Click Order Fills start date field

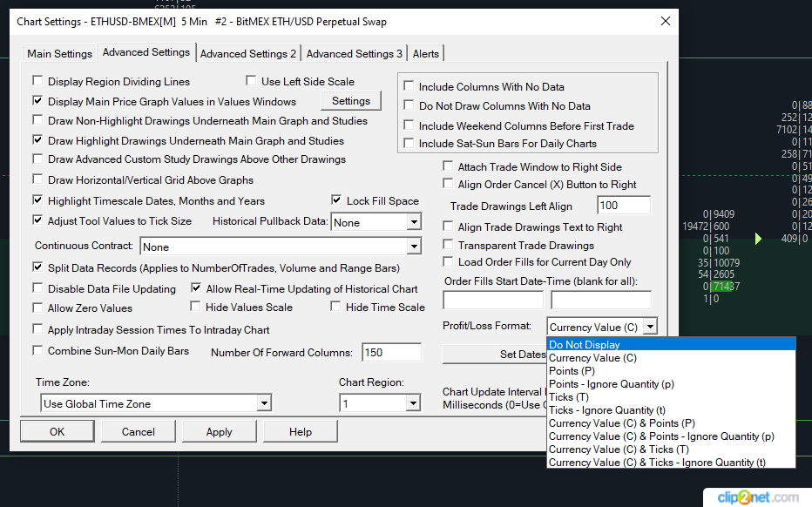point(493,300)
